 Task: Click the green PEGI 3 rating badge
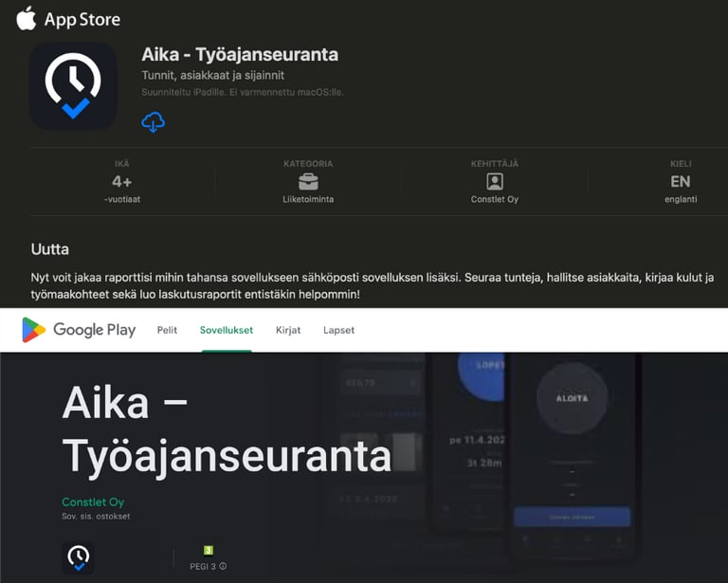coord(208,551)
